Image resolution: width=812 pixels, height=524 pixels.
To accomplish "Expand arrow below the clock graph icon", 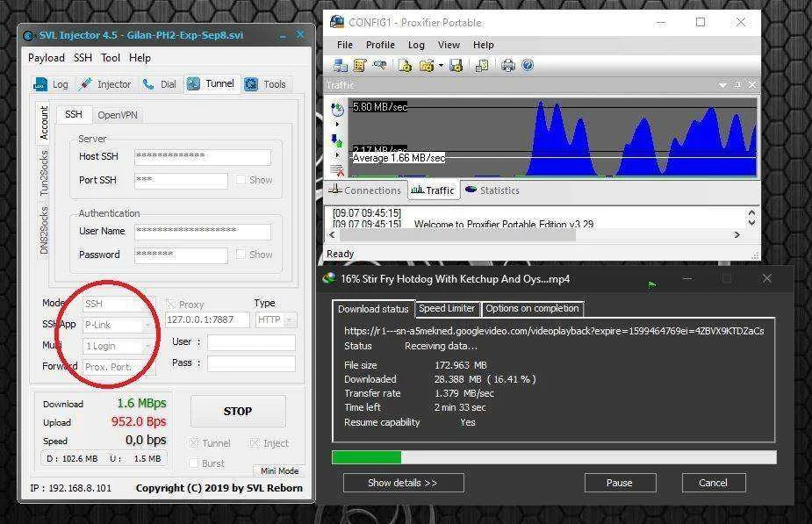I will tap(337, 125).
